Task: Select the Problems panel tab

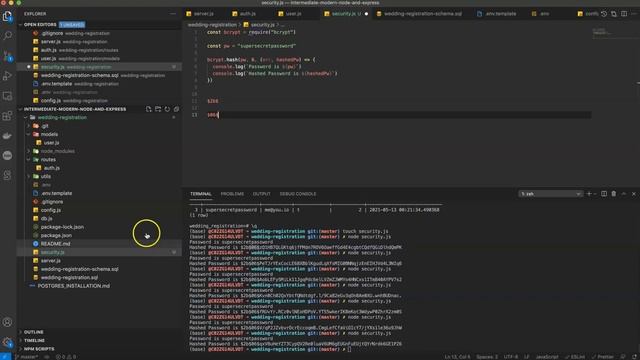Action: [x=232, y=194]
